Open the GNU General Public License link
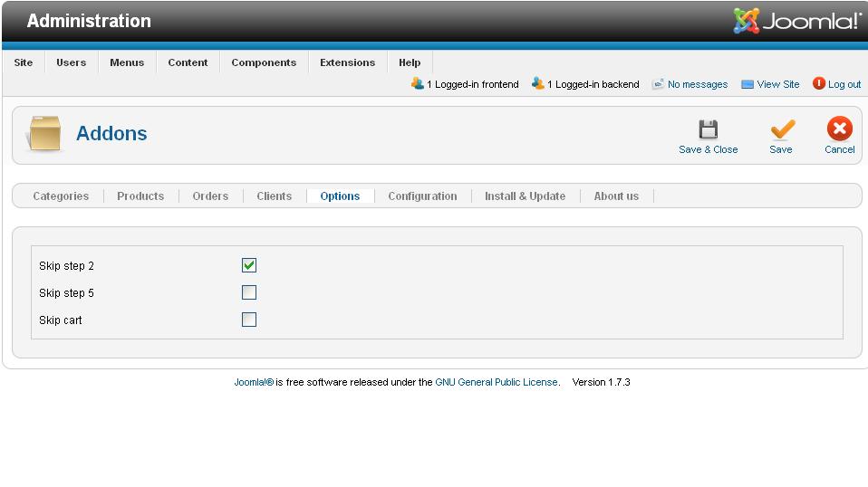The image size is (868, 487). (497, 382)
